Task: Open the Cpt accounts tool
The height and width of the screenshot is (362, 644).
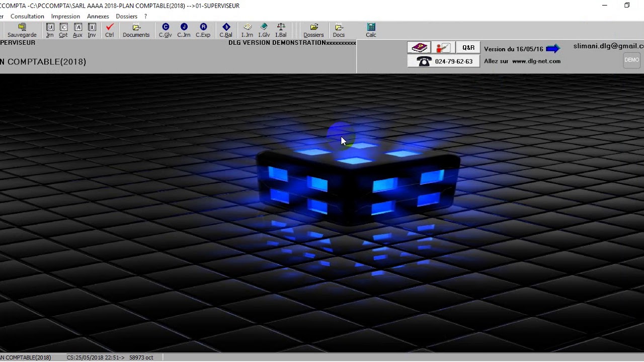Action: (x=63, y=30)
